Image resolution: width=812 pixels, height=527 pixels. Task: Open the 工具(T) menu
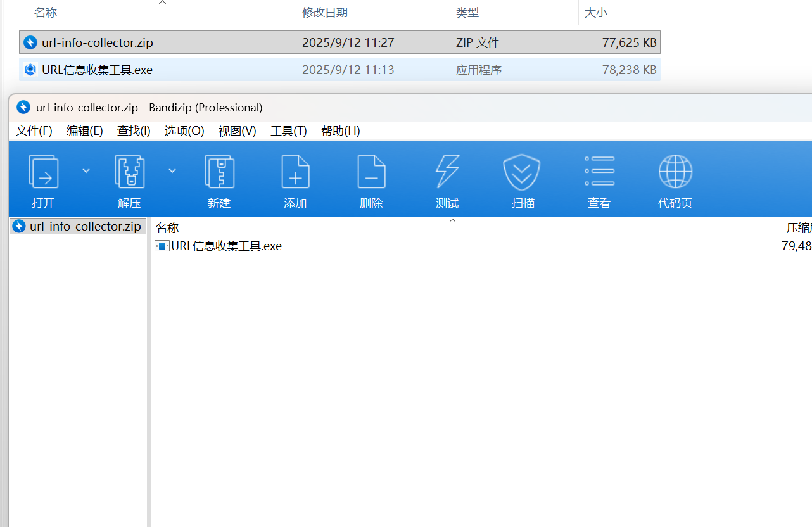288,131
